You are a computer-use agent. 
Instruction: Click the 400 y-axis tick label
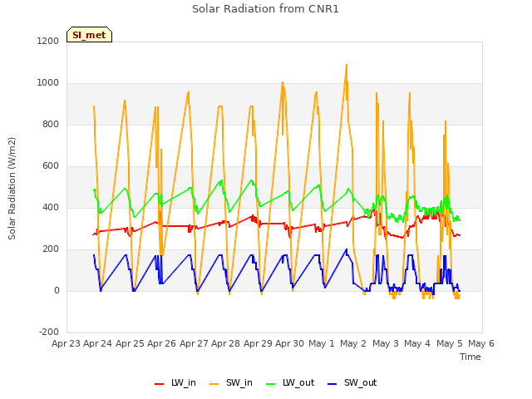point(51,207)
